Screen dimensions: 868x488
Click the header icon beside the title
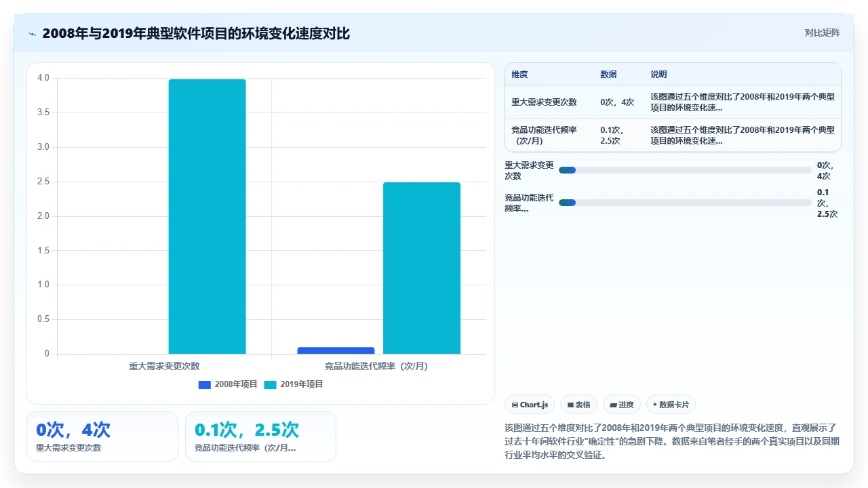[32, 33]
